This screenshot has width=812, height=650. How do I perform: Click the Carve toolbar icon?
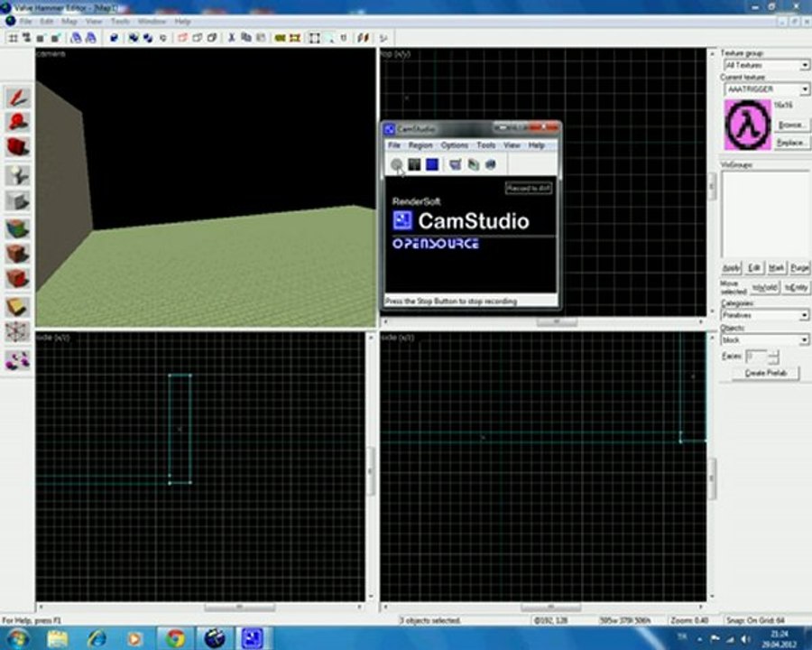[x=114, y=38]
